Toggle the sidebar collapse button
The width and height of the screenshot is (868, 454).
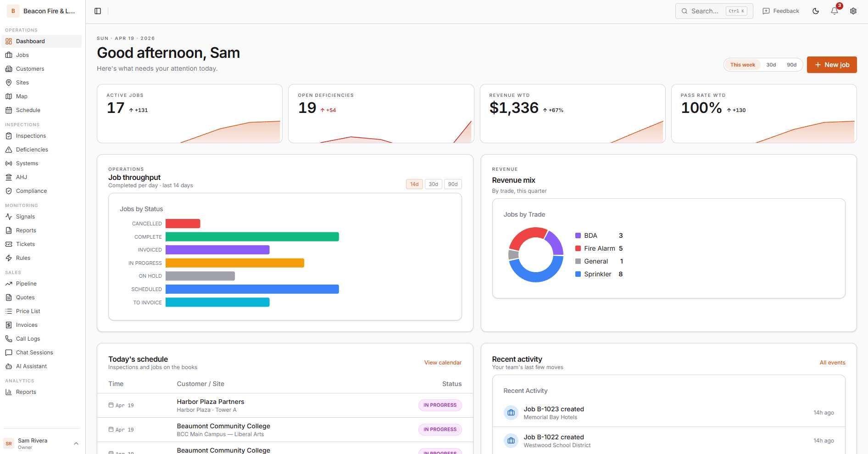(98, 11)
